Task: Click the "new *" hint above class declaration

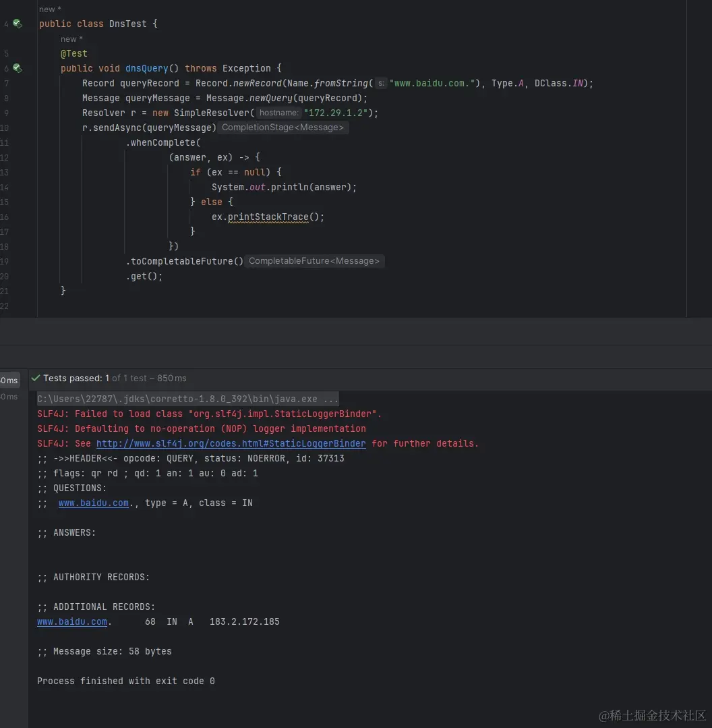Action: point(50,9)
